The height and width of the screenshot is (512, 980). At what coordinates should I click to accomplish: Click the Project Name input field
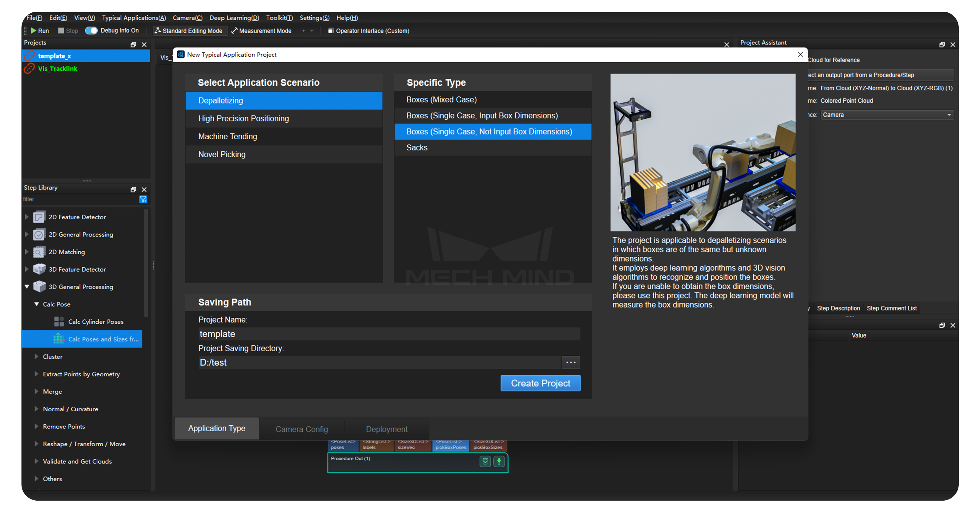pyautogui.click(x=388, y=334)
